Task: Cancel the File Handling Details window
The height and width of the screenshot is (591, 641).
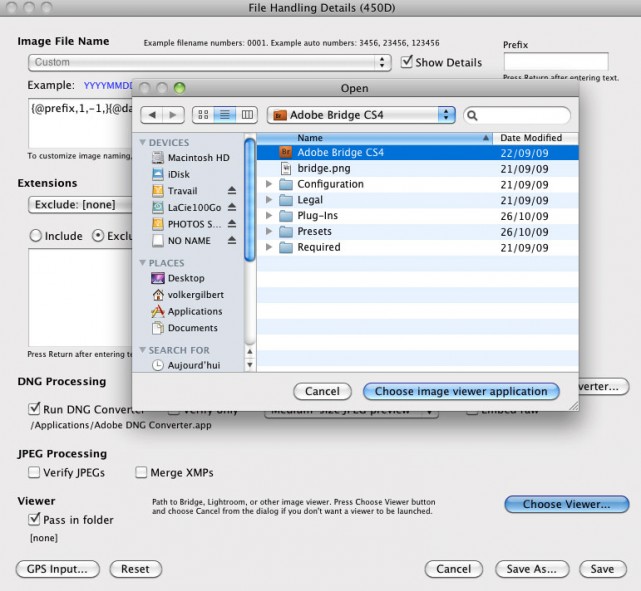Action: coord(454,569)
